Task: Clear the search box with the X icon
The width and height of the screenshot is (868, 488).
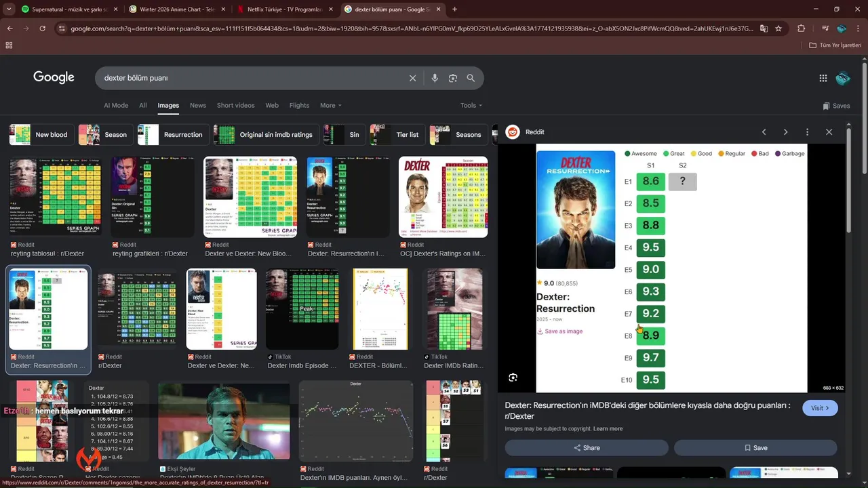Action: point(412,78)
